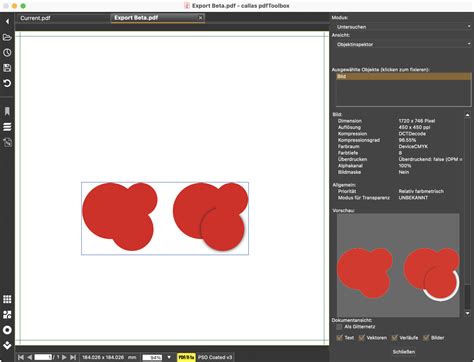Close the Export Beta.pdf tab
The height and width of the screenshot is (362, 474).
coord(200,18)
